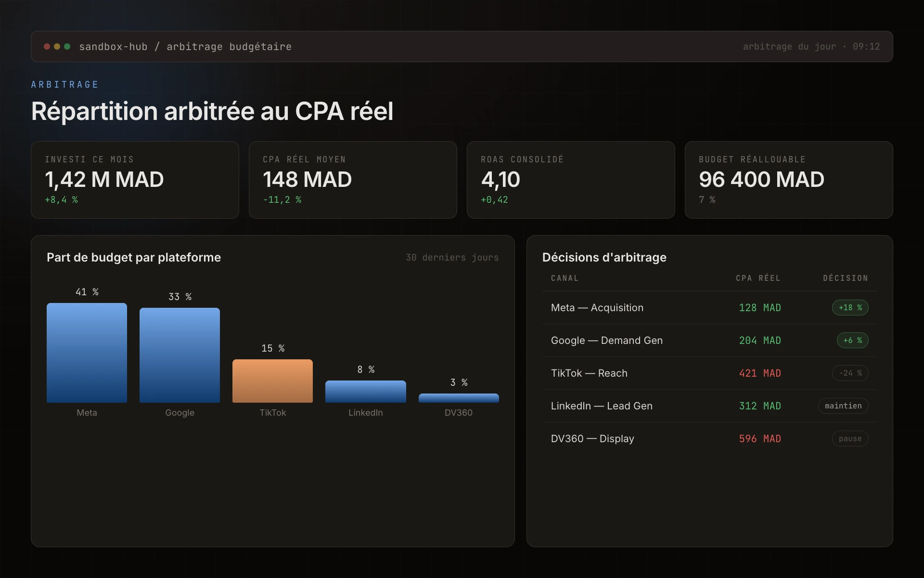The image size is (924, 578).
Task: Click the 7 % reallocatable share
Action: point(707,200)
